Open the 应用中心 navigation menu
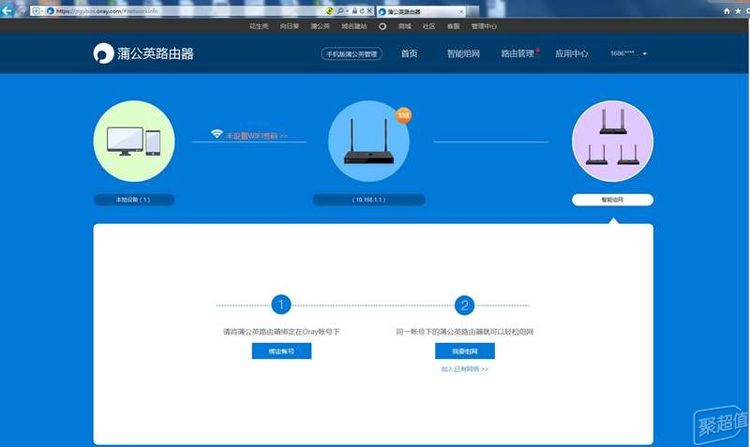Screen dimensions: 750x447 click(571, 53)
